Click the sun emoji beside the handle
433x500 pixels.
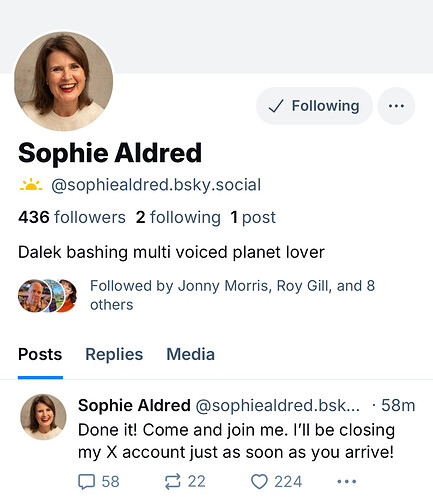(31, 185)
